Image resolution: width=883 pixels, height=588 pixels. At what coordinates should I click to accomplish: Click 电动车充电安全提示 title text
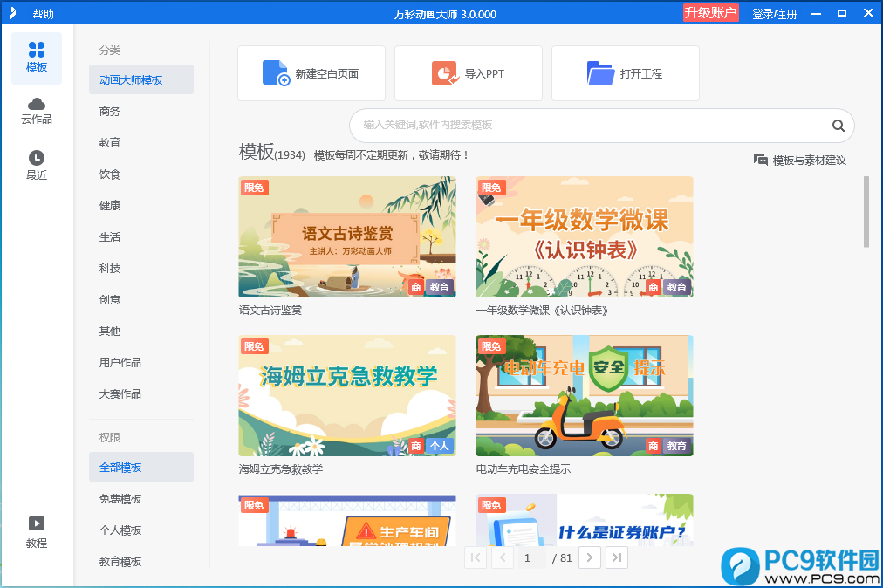point(524,468)
